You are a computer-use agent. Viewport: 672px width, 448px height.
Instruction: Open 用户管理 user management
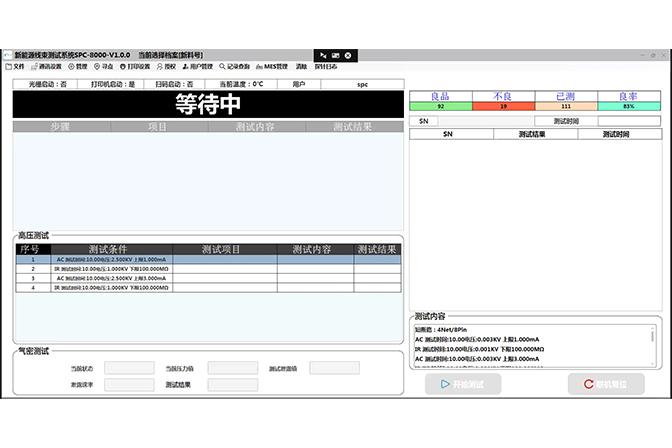(x=198, y=67)
